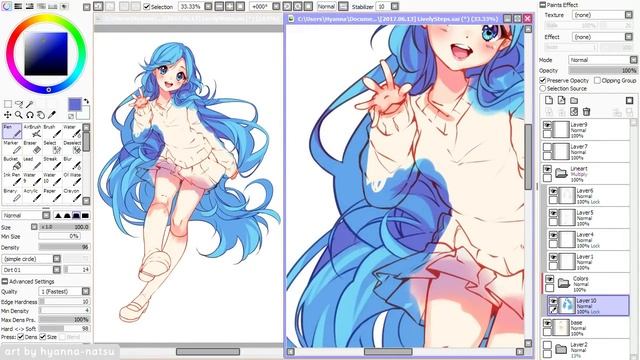640x360 pixels.
Task: Select the Brush tool
Action: (52, 131)
